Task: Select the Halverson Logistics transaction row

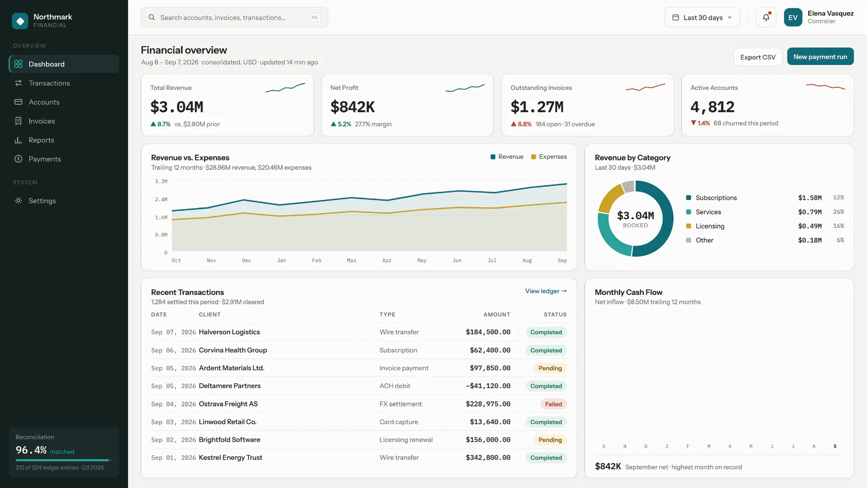Action: coord(359,332)
